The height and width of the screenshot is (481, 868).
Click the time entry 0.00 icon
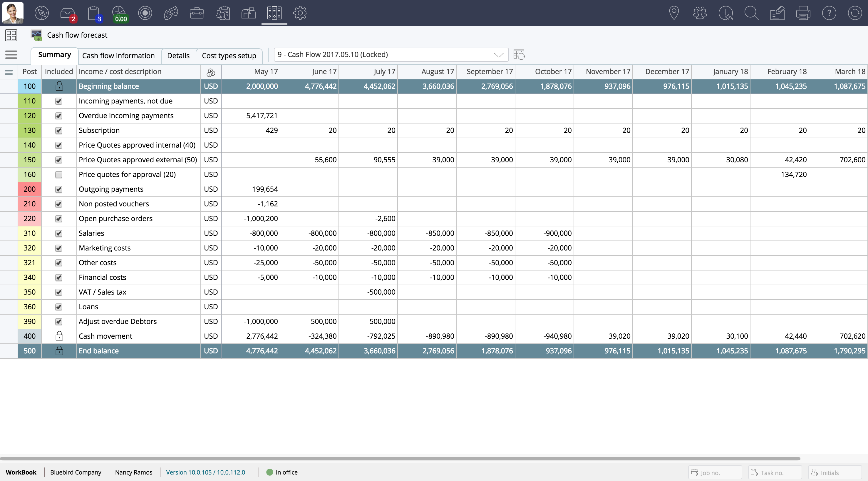click(x=120, y=13)
